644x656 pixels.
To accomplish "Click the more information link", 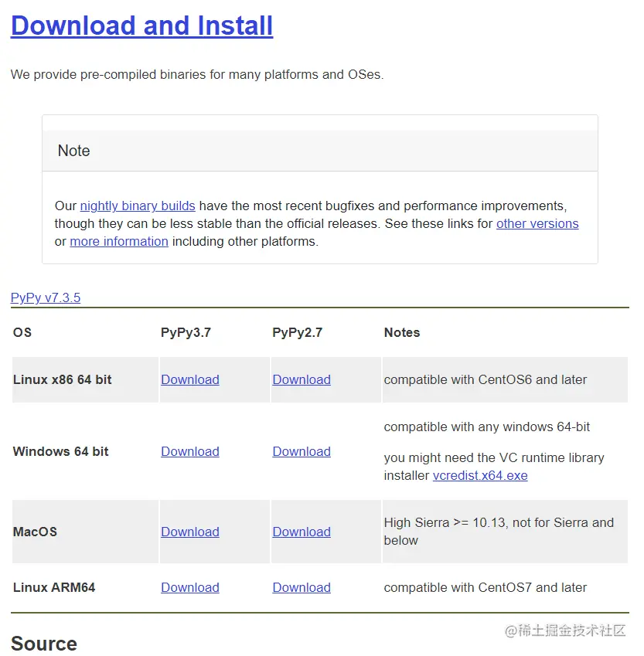I will 119,241.
